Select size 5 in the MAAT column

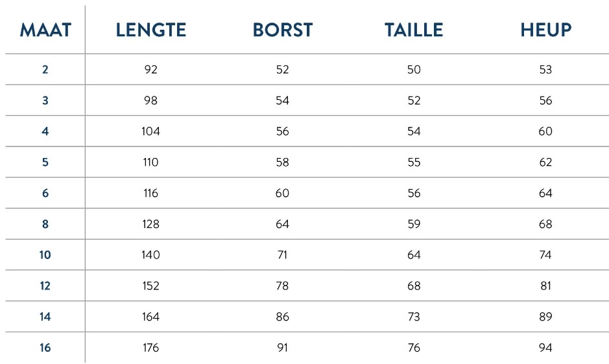45,162
